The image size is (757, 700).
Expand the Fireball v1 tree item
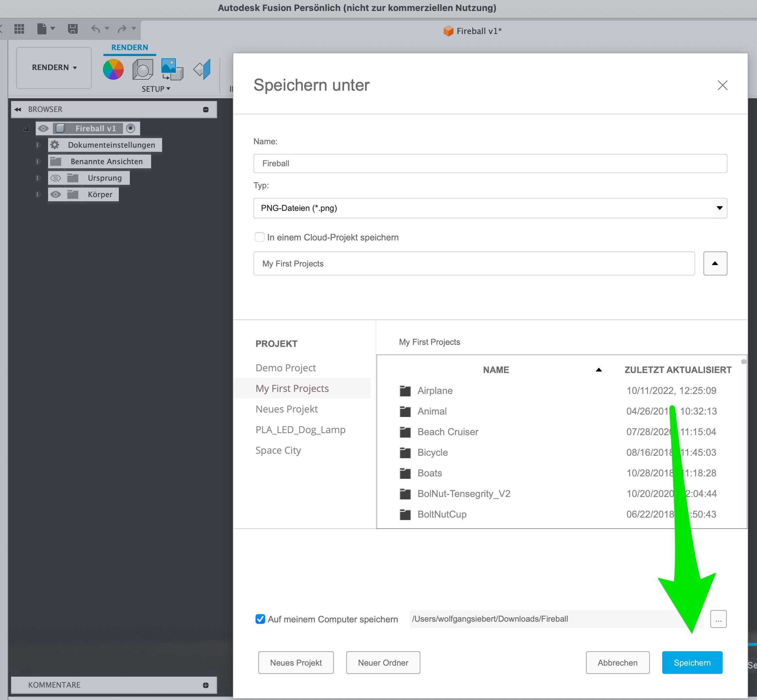(x=25, y=128)
